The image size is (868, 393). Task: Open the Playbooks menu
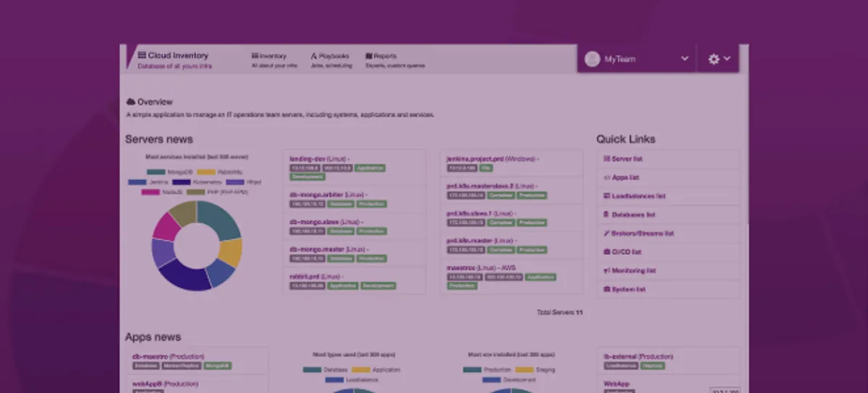(330, 56)
